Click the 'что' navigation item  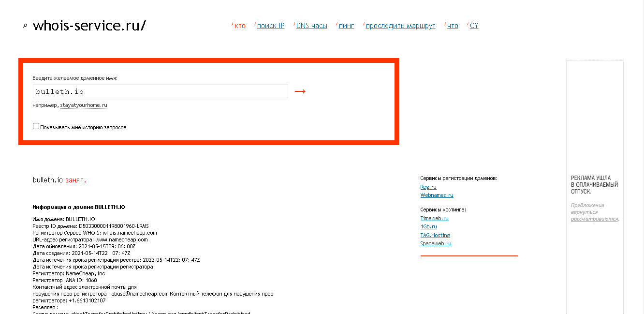[453, 26]
